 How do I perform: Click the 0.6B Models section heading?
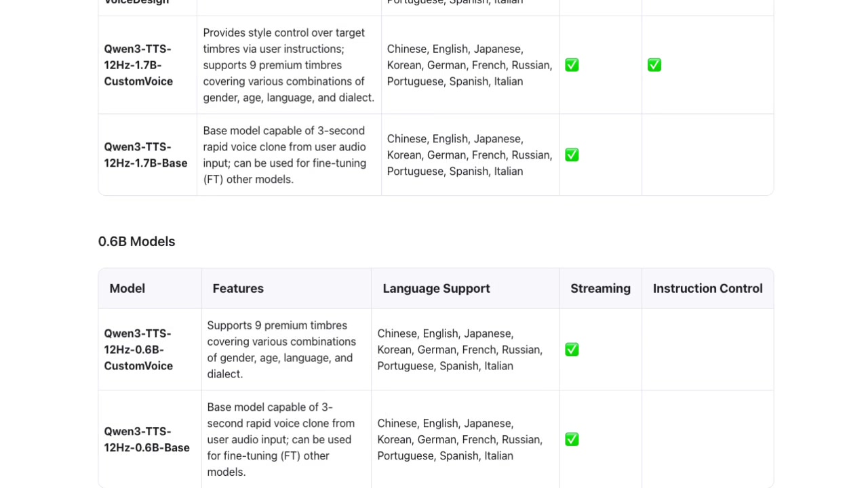coord(136,242)
